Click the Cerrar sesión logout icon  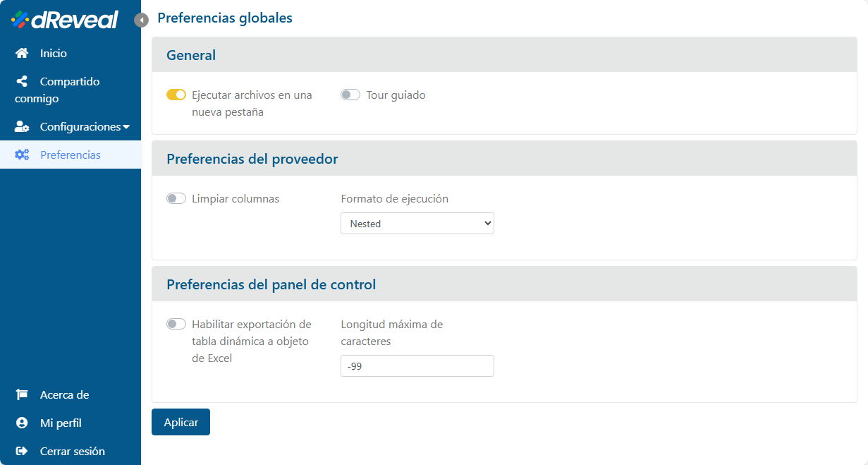22,452
